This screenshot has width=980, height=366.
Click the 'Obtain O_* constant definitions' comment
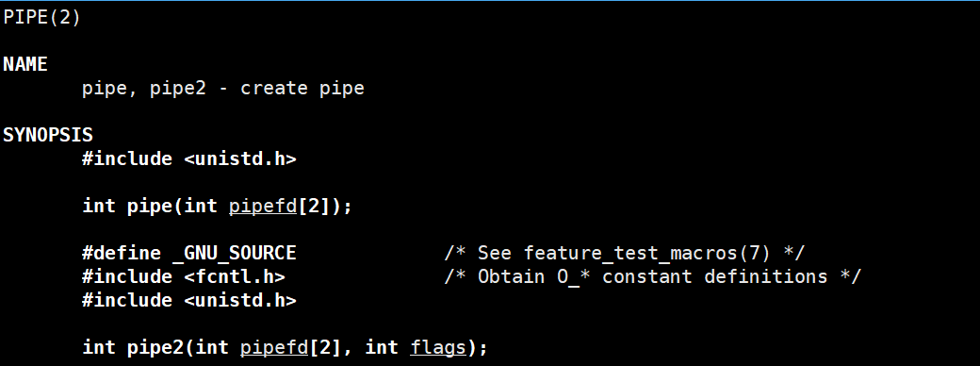coord(652,276)
